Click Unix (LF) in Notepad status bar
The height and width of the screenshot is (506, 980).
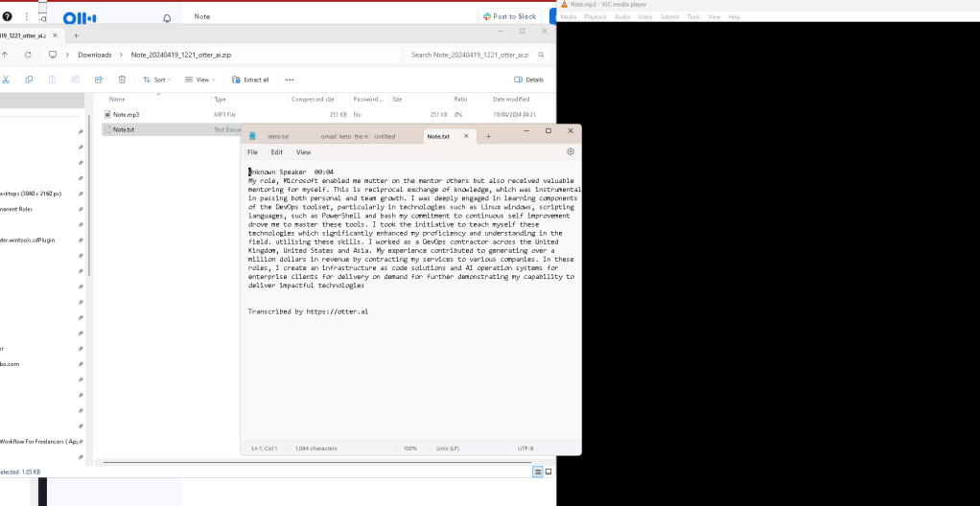448,448
